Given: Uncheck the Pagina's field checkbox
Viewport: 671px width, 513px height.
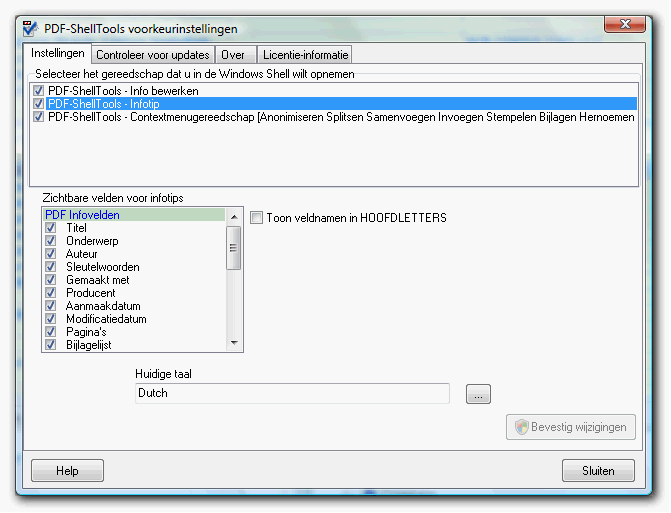Looking at the screenshot, I should click(50, 332).
